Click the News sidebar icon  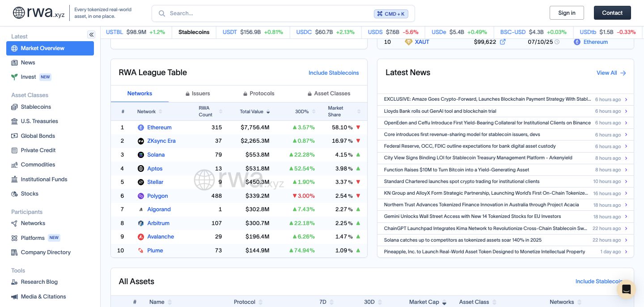(14, 63)
